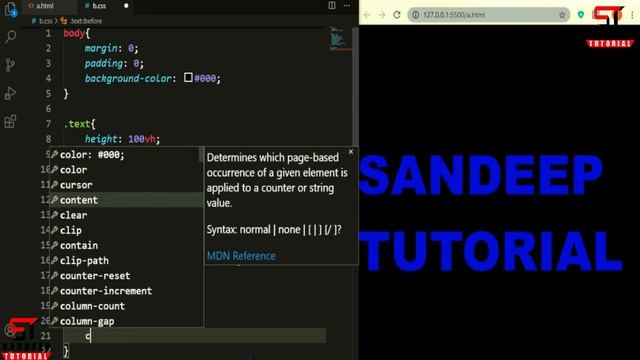
Task: Reload the page in the browser
Action: click(397, 15)
